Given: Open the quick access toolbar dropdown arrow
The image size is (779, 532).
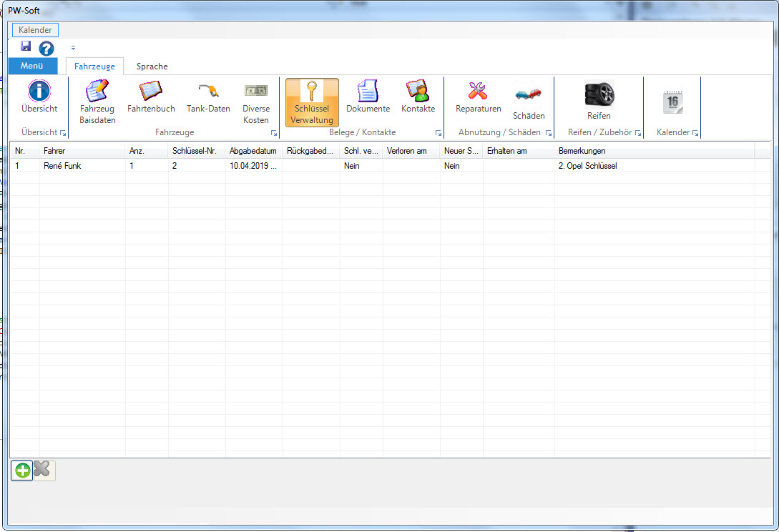Looking at the screenshot, I should 73,49.
